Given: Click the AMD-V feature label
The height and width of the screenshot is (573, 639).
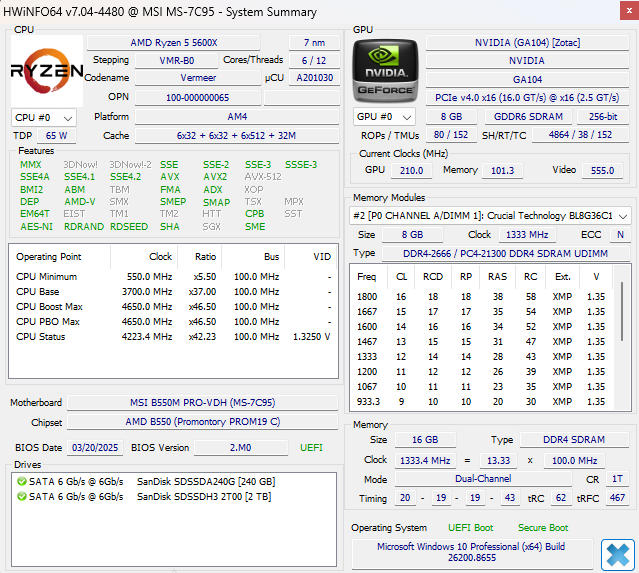Looking at the screenshot, I should [x=80, y=202].
